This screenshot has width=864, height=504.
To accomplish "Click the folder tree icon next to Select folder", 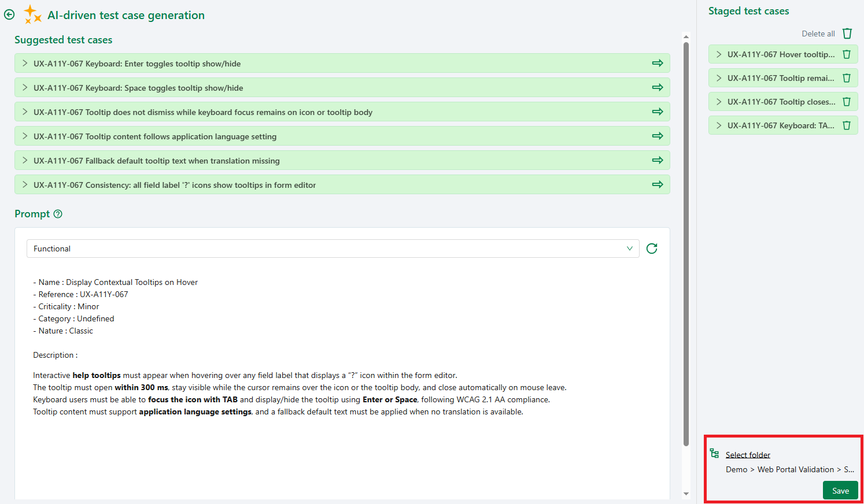I will [x=714, y=454].
